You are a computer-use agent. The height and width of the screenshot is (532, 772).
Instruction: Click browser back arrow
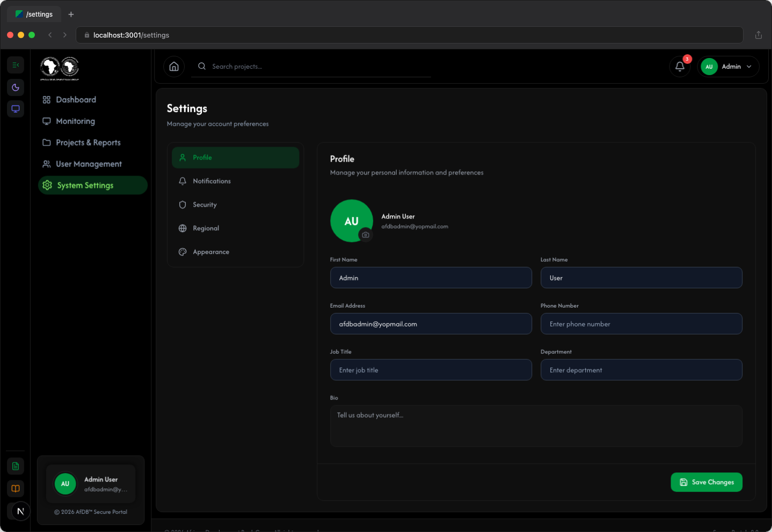50,35
